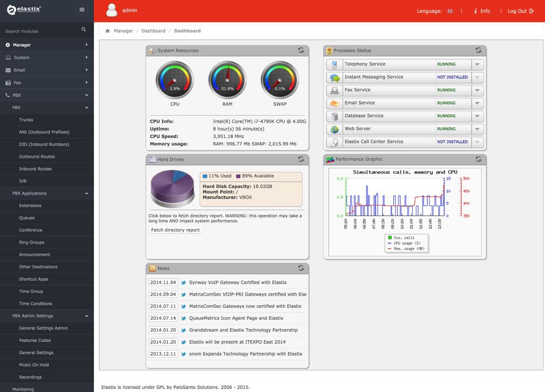Open snom Expands Technology Partnership news
This screenshot has height=392, width=545.
(x=245, y=354)
